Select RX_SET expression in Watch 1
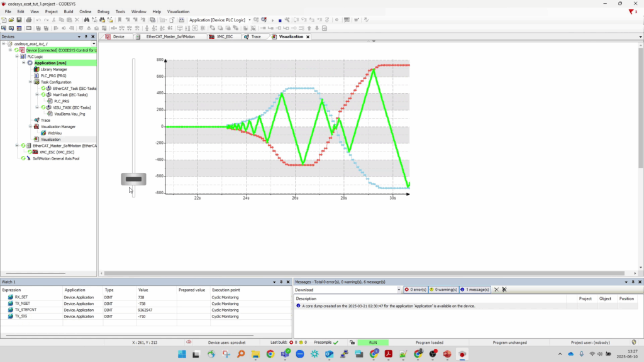This screenshot has width=644, height=362. coord(21,297)
